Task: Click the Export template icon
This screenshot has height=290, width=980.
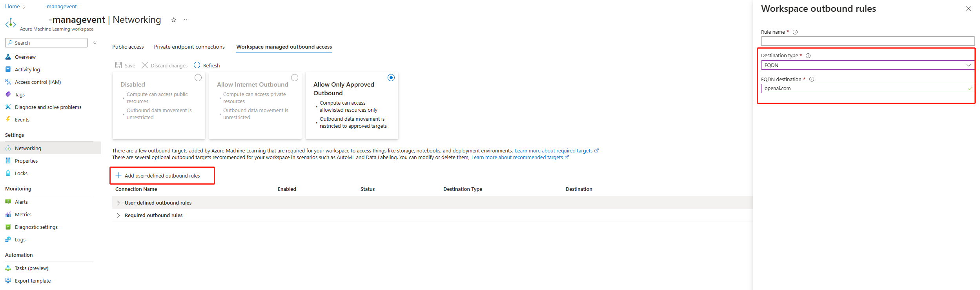Action: click(x=8, y=281)
